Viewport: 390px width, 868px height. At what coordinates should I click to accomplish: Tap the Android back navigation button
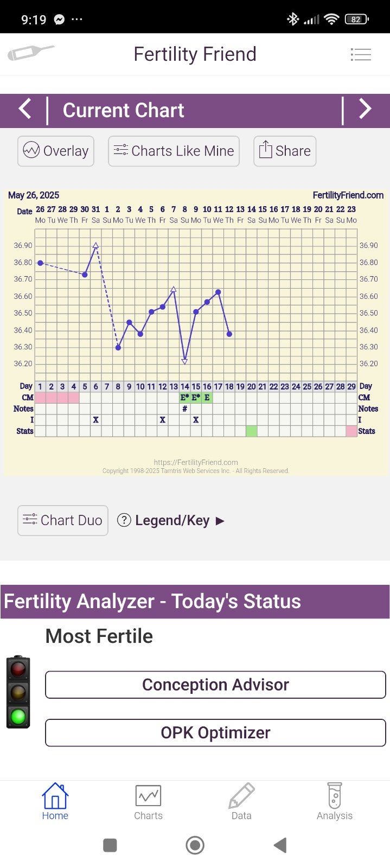coord(280,845)
